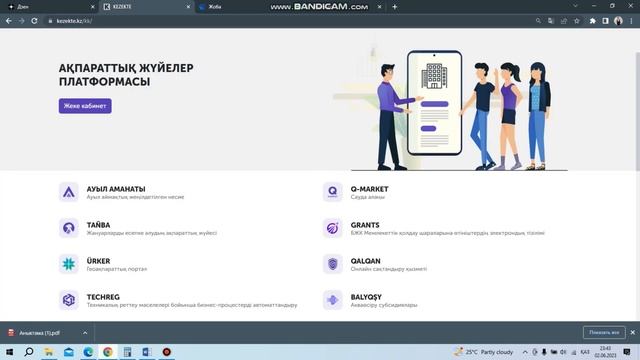The image size is (640, 360).
Task: Close the downloads bar
Action: [x=633, y=333]
